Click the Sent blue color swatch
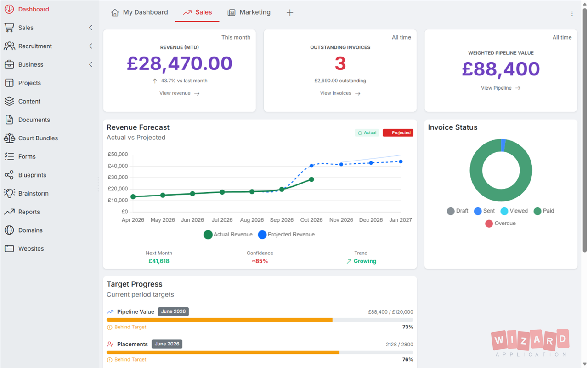The image size is (588, 368). pyautogui.click(x=478, y=211)
